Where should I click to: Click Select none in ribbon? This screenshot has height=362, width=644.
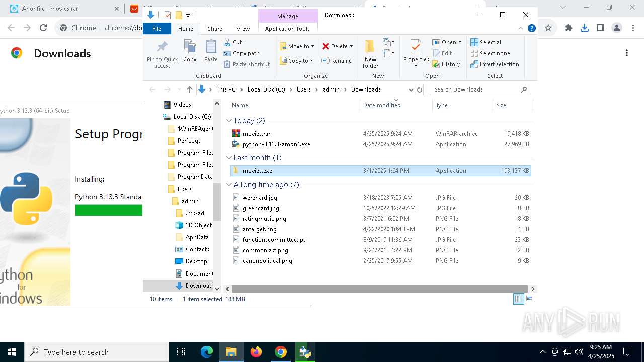tap(490, 53)
